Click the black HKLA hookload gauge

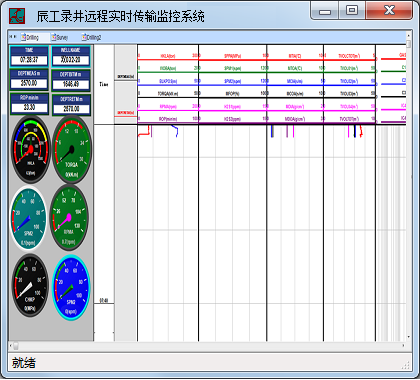[x=31, y=149]
